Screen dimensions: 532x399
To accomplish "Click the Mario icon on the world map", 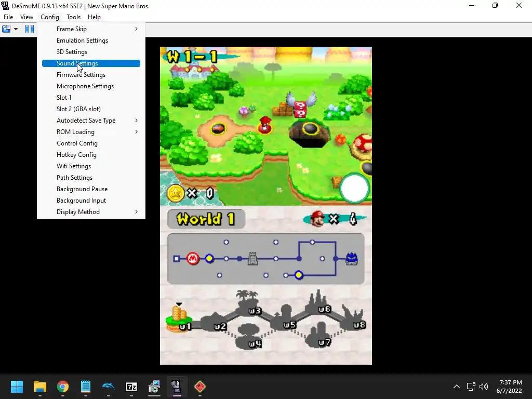I will click(x=265, y=125).
